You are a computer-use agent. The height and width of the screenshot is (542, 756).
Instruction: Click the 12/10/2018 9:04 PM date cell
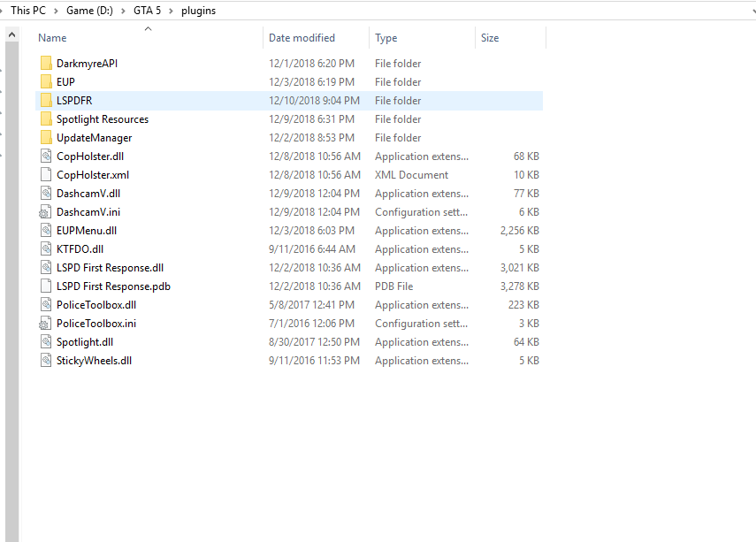click(x=314, y=100)
